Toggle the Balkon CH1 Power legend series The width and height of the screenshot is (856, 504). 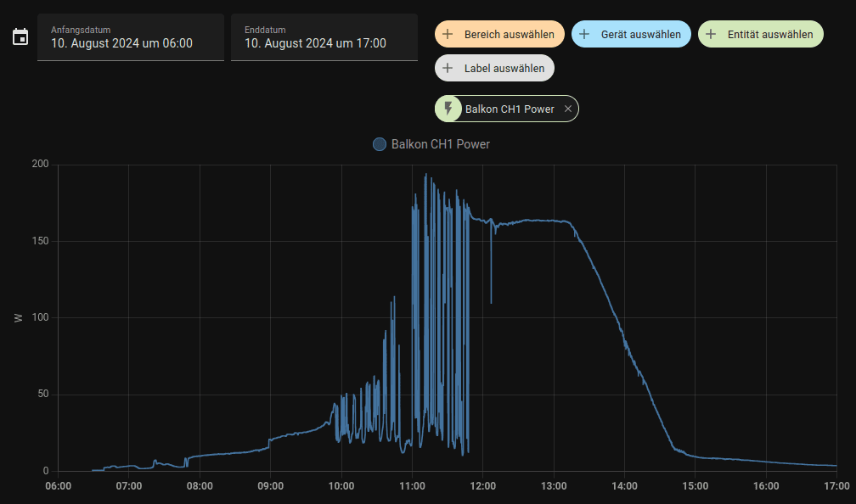[x=431, y=144]
